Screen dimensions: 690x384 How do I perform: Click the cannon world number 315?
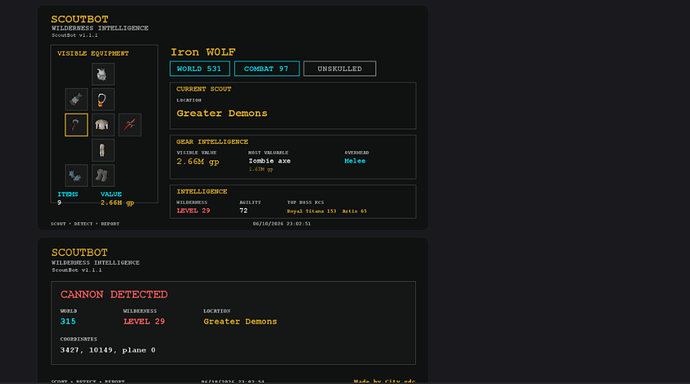[68, 322]
